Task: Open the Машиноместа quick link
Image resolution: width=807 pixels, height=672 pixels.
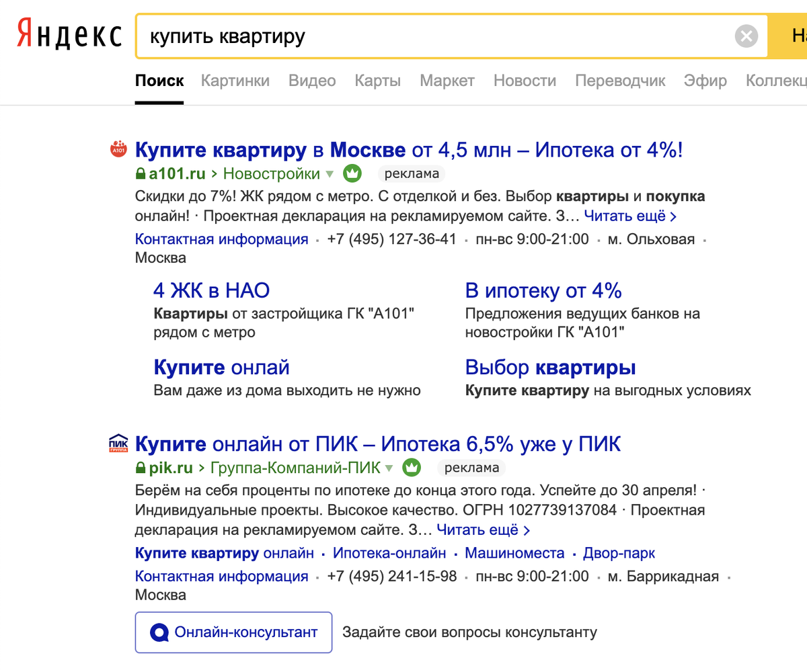Action: coord(515,554)
